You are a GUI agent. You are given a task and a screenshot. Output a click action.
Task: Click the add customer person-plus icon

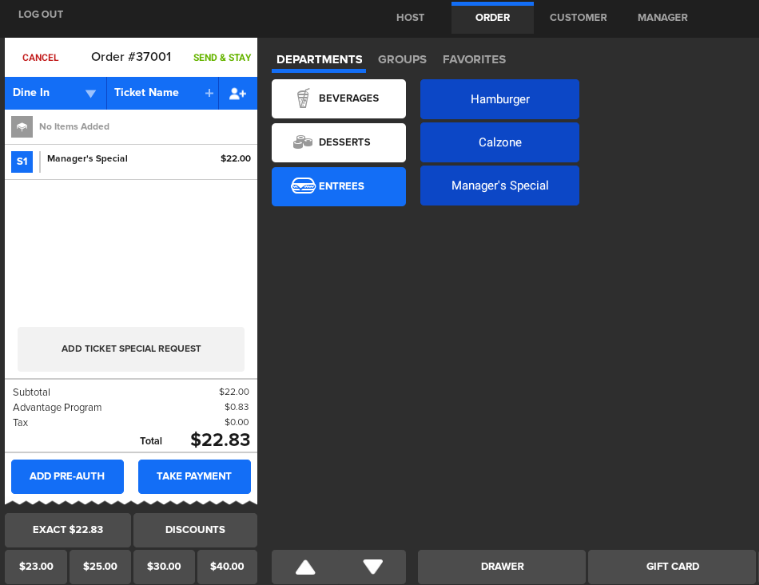pos(237,93)
